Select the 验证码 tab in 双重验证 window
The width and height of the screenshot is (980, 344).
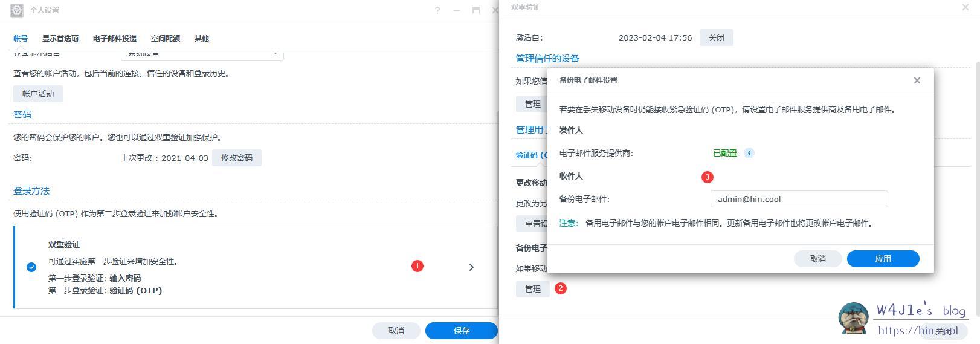[x=532, y=155]
